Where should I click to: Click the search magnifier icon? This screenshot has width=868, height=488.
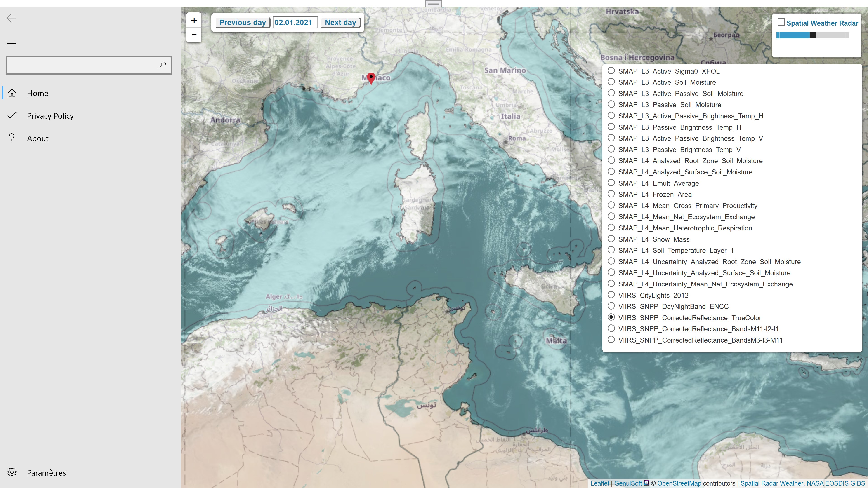pyautogui.click(x=163, y=65)
